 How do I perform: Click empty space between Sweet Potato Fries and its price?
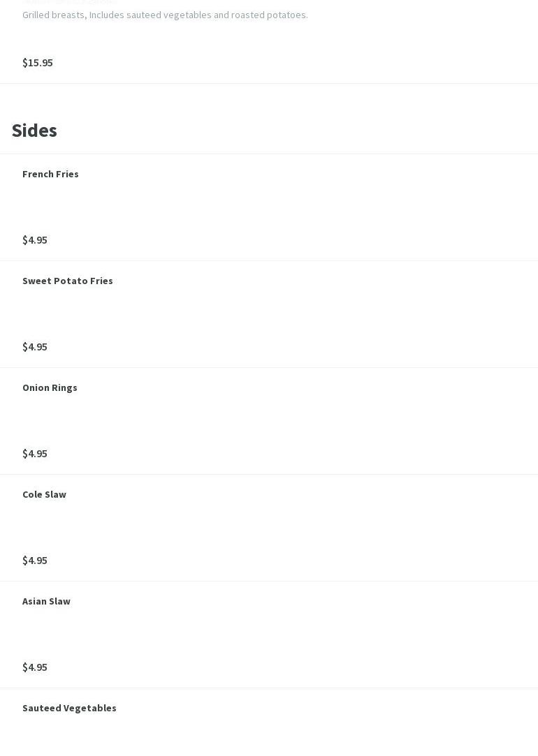pyautogui.click(x=210, y=313)
